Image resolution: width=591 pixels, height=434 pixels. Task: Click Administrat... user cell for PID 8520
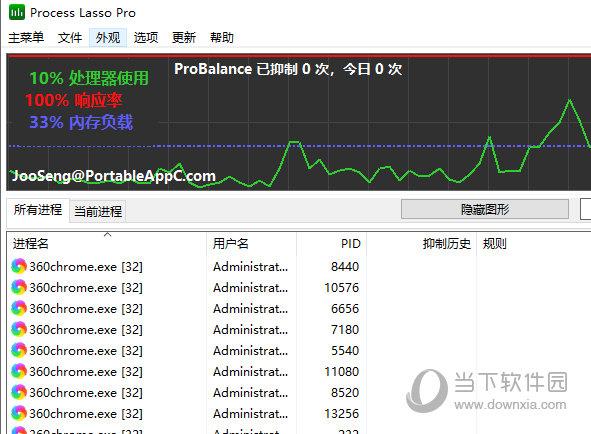[250, 393]
